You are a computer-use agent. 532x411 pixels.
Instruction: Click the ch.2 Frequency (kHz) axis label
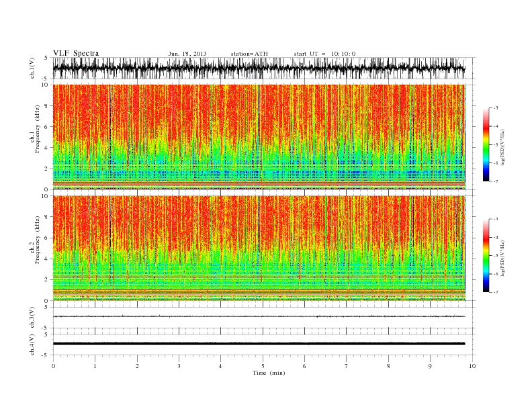click(x=36, y=240)
